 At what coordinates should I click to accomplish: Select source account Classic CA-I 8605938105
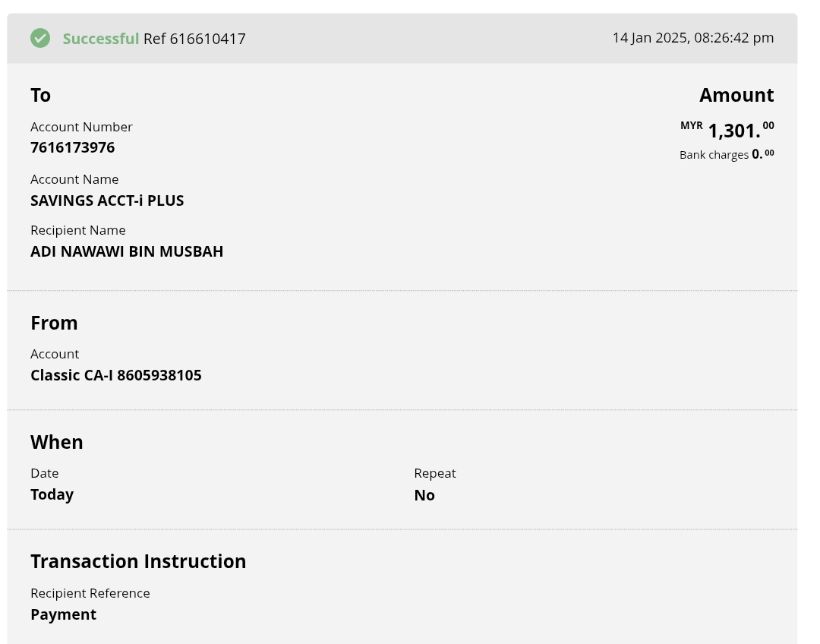pos(116,375)
